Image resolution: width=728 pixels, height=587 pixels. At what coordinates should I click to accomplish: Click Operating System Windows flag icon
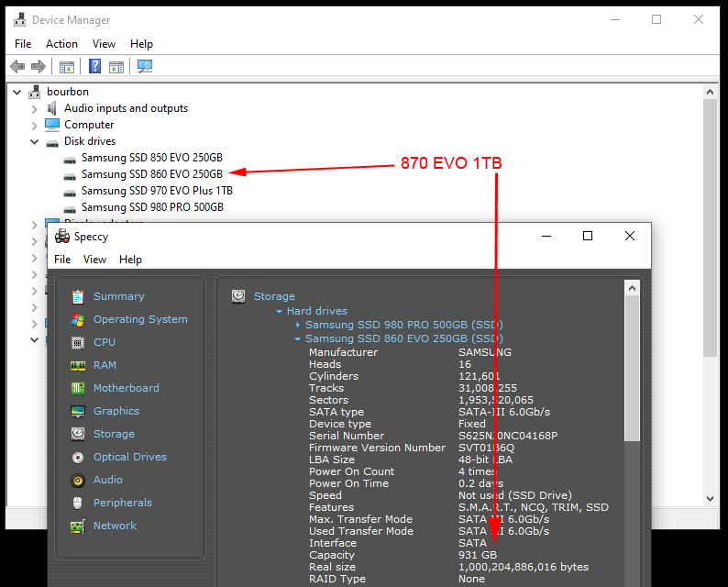[78, 319]
